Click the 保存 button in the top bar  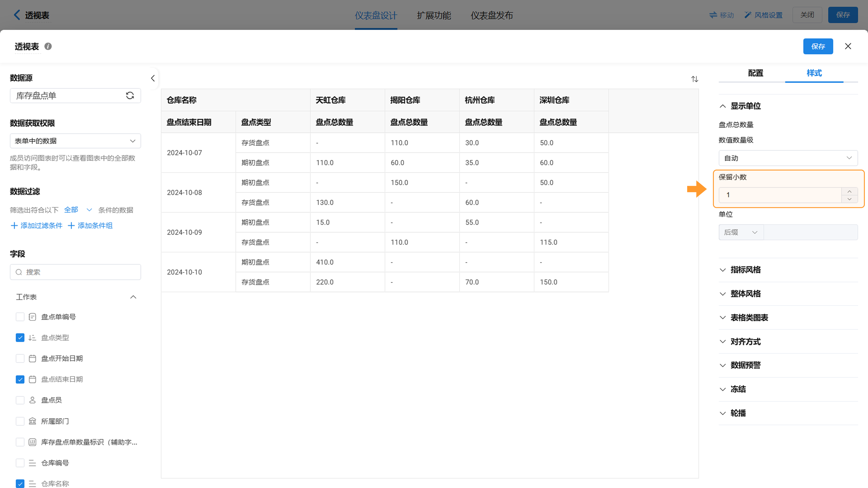(843, 15)
